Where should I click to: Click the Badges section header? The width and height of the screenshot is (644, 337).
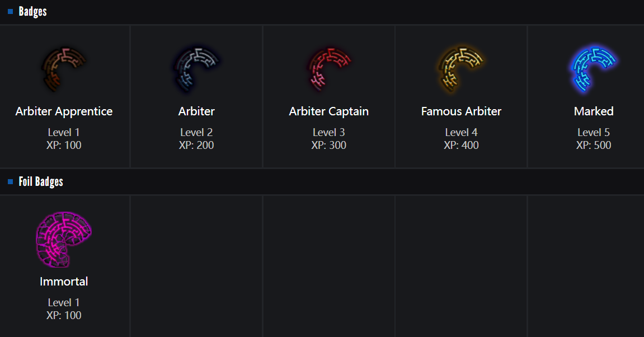click(x=32, y=12)
